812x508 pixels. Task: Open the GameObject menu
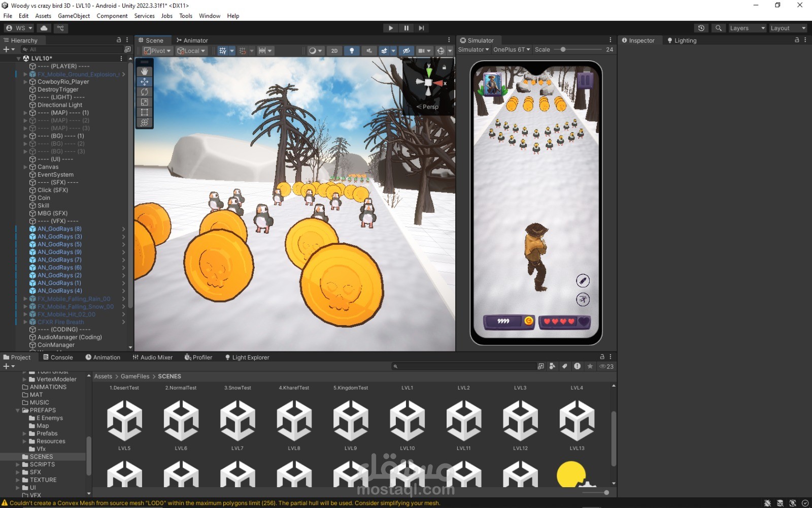click(74, 16)
